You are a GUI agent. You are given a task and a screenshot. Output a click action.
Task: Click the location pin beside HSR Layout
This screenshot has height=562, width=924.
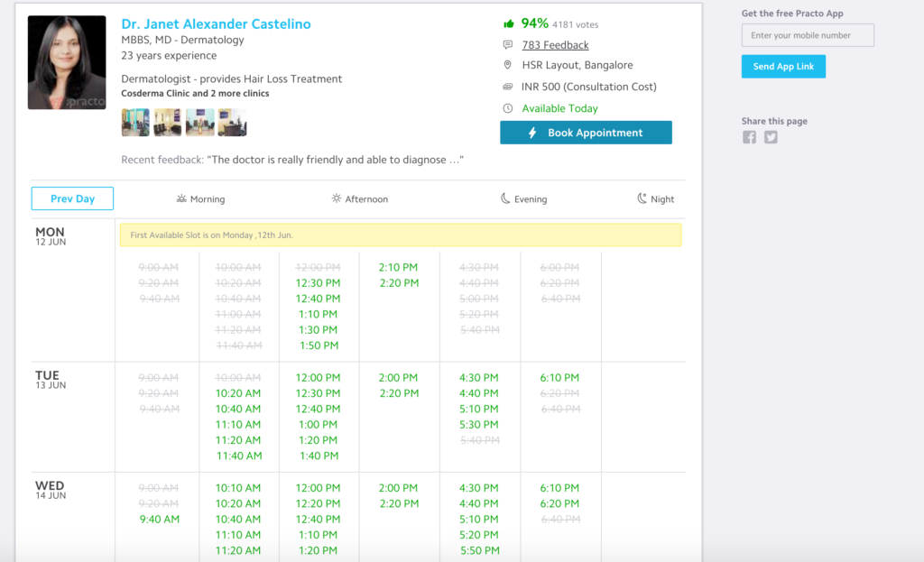[x=507, y=65]
